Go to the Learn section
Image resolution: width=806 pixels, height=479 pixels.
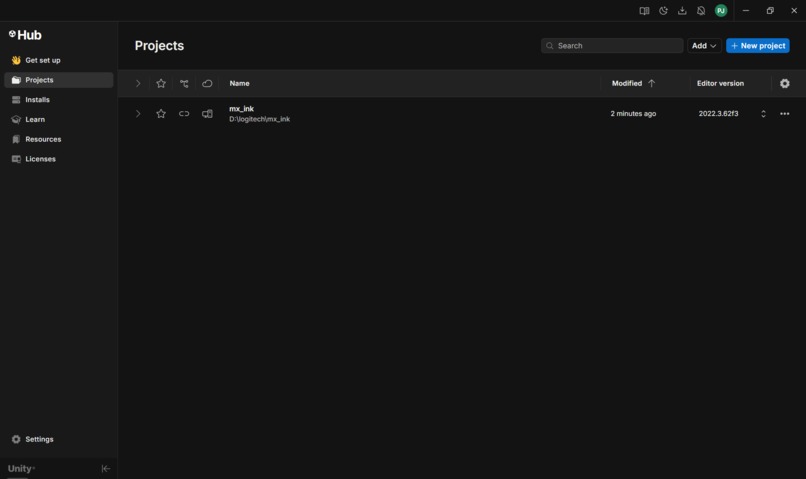tap(59, 119)
